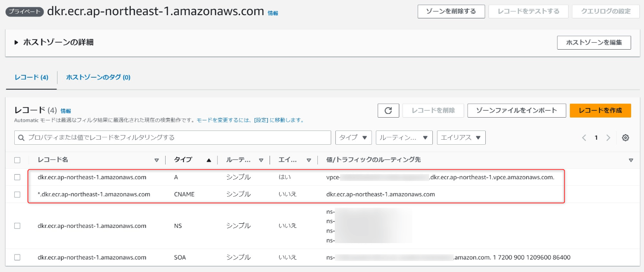
Task: Click SOA type cell
Action: (180, 257)
